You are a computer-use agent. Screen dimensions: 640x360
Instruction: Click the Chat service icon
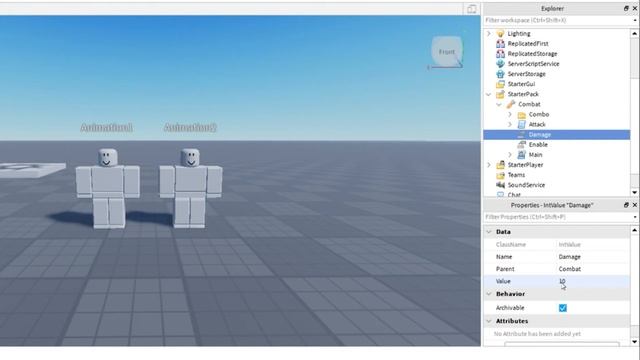(500, 194)
